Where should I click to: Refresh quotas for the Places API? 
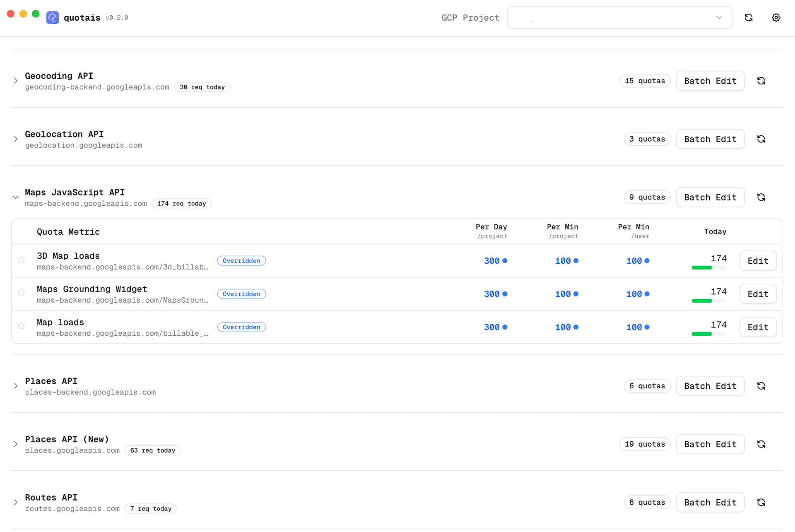tap(761, 385)
